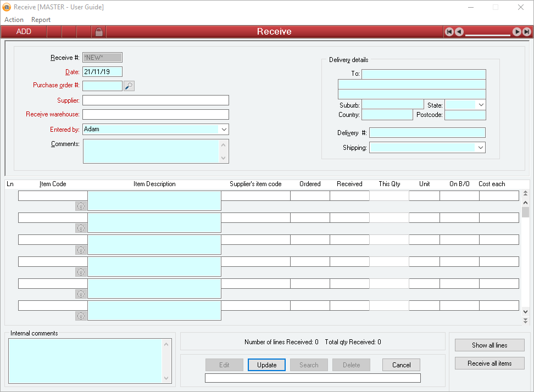The height and width of the screenshot is (392, 534).
Task: Click the record navigation slider bar
Action: pyautogui.click(x=488, y=35)
